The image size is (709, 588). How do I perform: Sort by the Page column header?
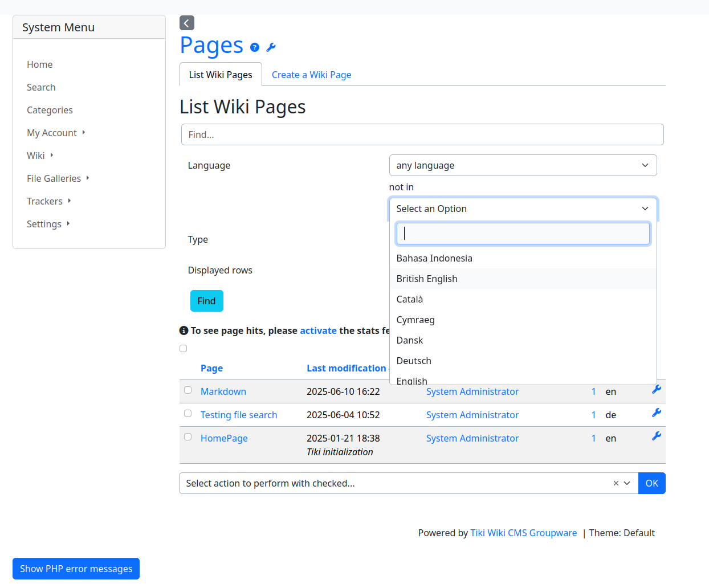point(211,368)
